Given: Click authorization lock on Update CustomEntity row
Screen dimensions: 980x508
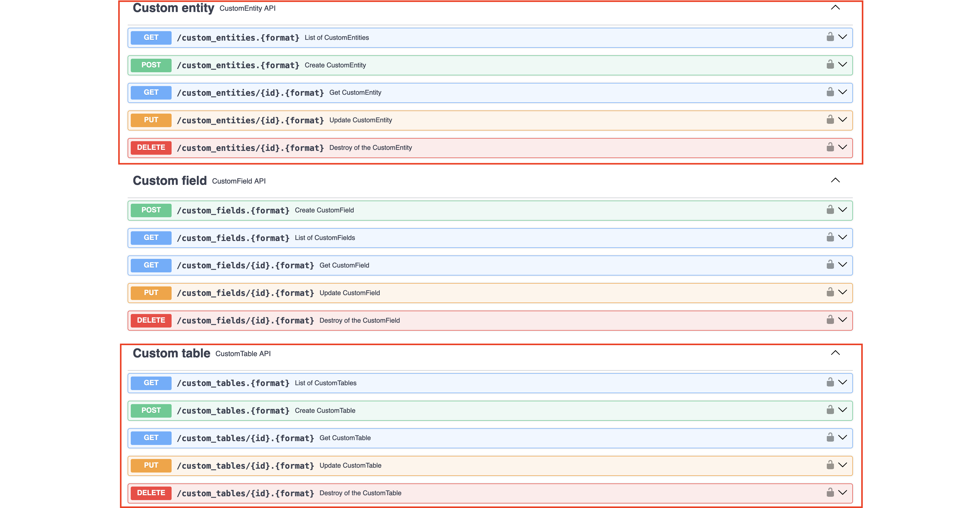Looking at the screenshot, I should click(x=830, y=120).
